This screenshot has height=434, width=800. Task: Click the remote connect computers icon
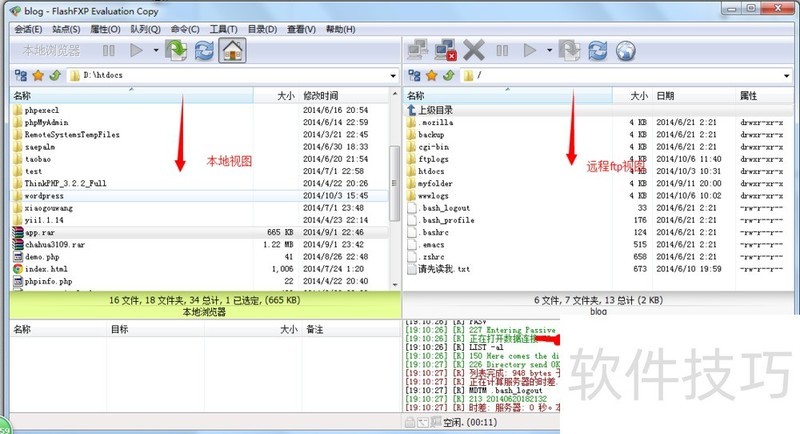coord(418,50)
